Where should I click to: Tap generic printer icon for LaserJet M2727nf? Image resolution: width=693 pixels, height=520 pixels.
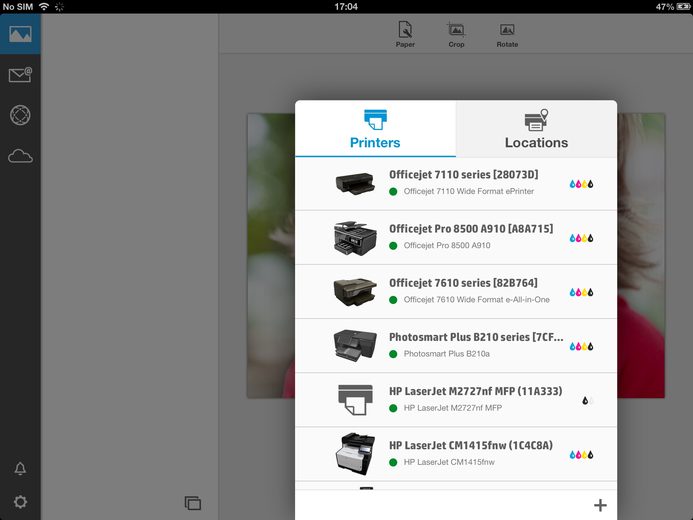click(x=355, y=400)
